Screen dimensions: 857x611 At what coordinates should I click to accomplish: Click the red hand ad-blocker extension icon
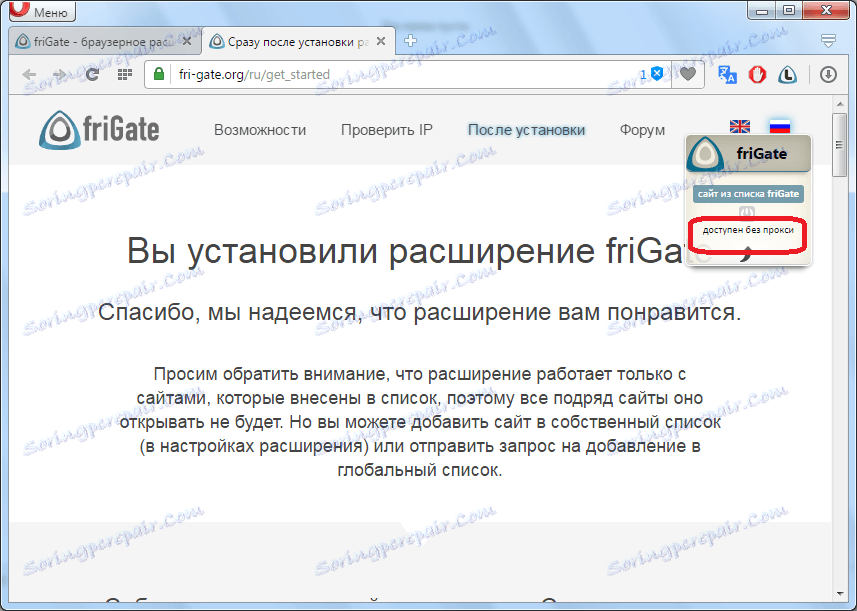click(757, 74)
